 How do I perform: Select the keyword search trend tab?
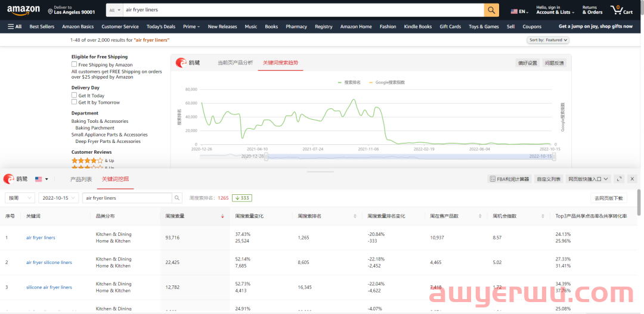coord(280,63)
